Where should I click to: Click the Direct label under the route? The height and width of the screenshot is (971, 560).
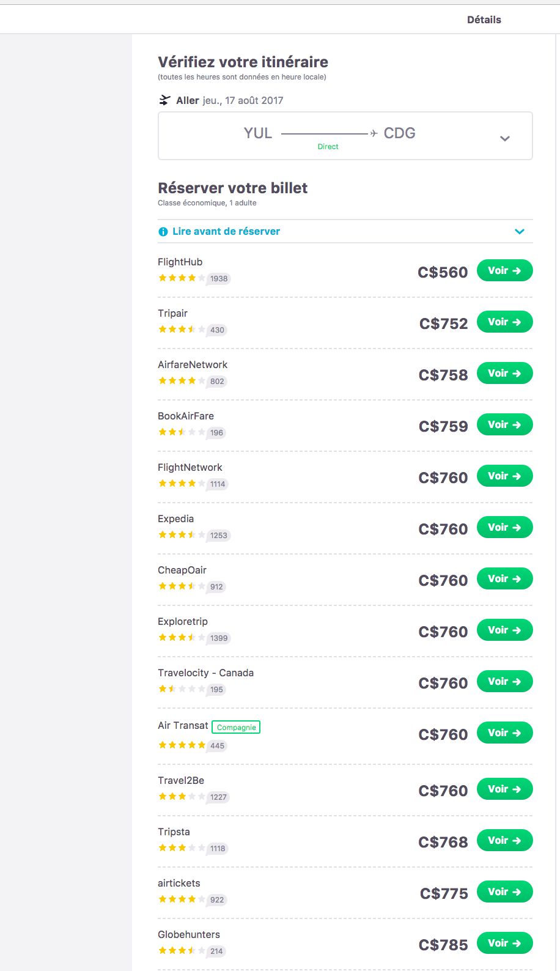point(328,147)
